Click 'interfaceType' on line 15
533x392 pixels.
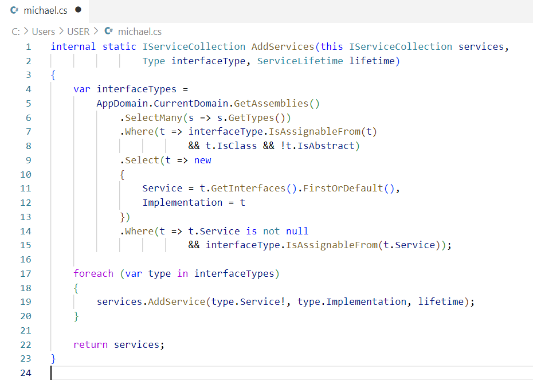[242, 245]
